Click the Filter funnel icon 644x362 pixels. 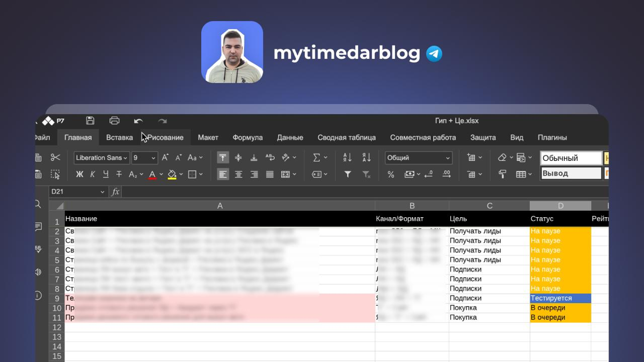(x=347, y=174)
